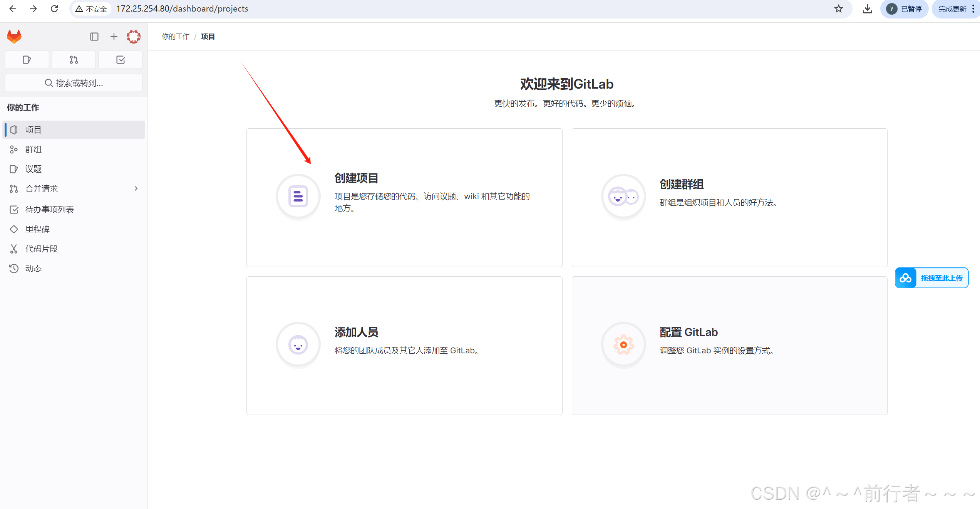Open 待办事项列表 in the sidebar
980x509 pixels.
[74, 210]
